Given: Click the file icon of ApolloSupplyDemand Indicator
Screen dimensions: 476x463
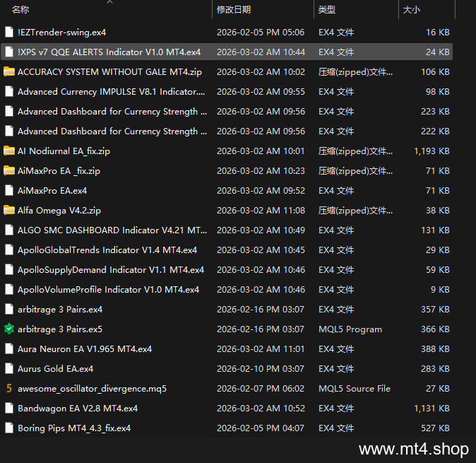Looking at the screenshot, I should pyautogui.click(x=9, y=269).
